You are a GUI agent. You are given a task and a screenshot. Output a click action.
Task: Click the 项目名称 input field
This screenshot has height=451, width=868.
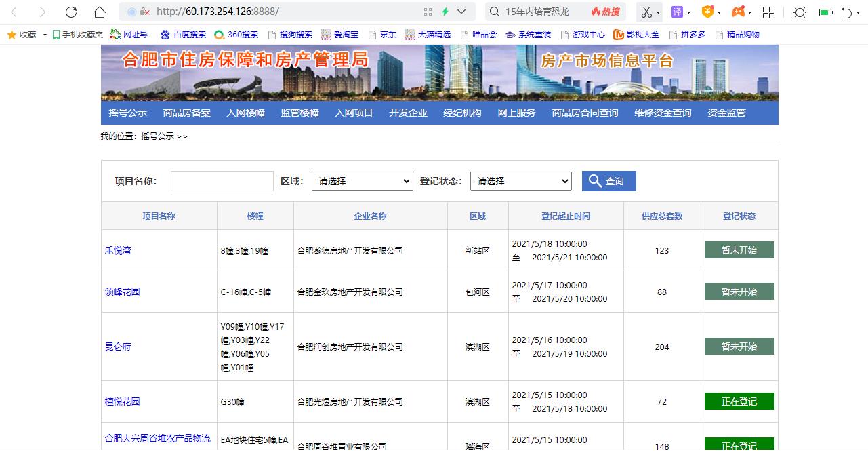point(222,181)
